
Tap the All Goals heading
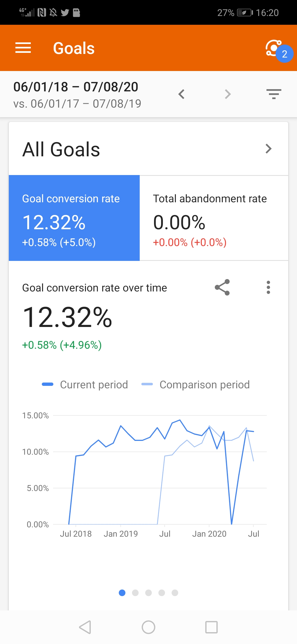point(61,149)
